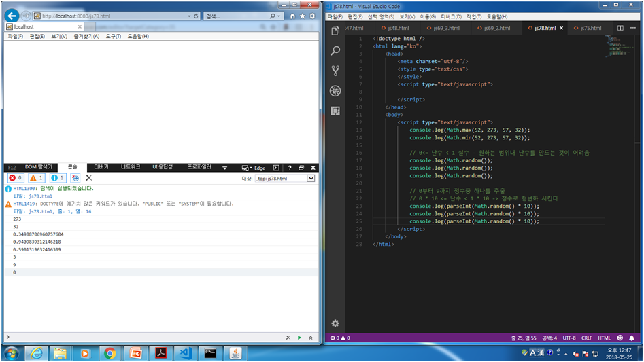Open IE Tools gear
Screen dimensions: 644x362
click(x=312, y=16)
